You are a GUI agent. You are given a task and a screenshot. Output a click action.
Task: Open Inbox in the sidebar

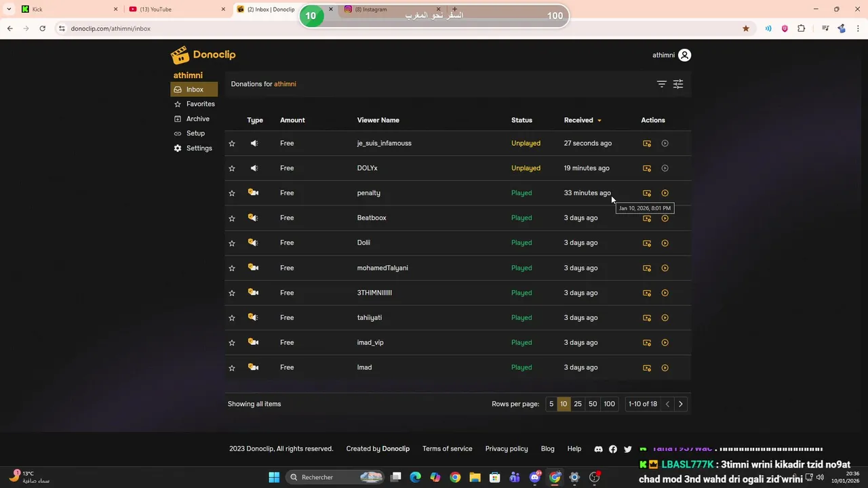coord(194,89)
